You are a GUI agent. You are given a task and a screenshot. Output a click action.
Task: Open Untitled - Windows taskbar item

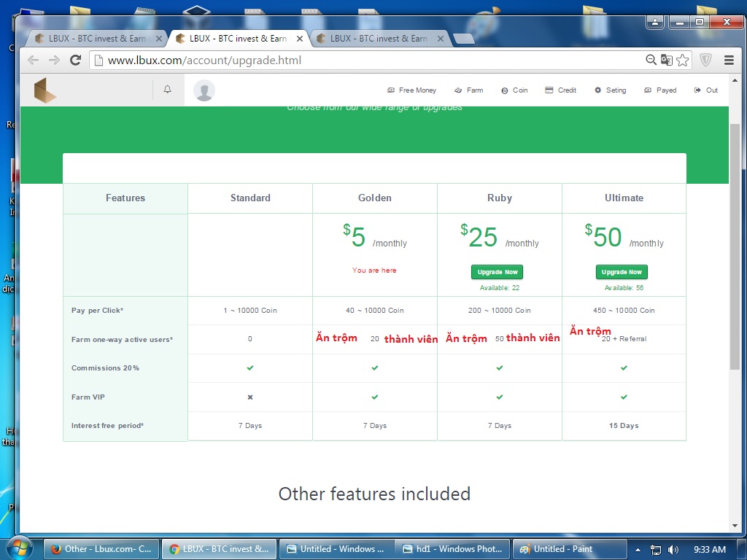tap(336, 549)
